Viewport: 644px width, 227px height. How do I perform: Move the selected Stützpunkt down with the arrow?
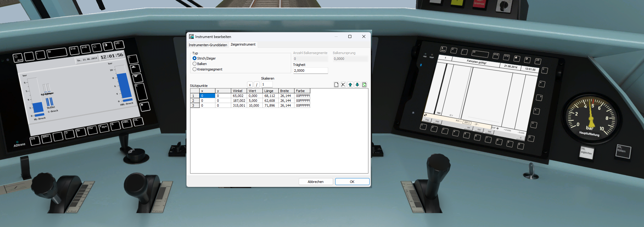click(x=357, y=85)
